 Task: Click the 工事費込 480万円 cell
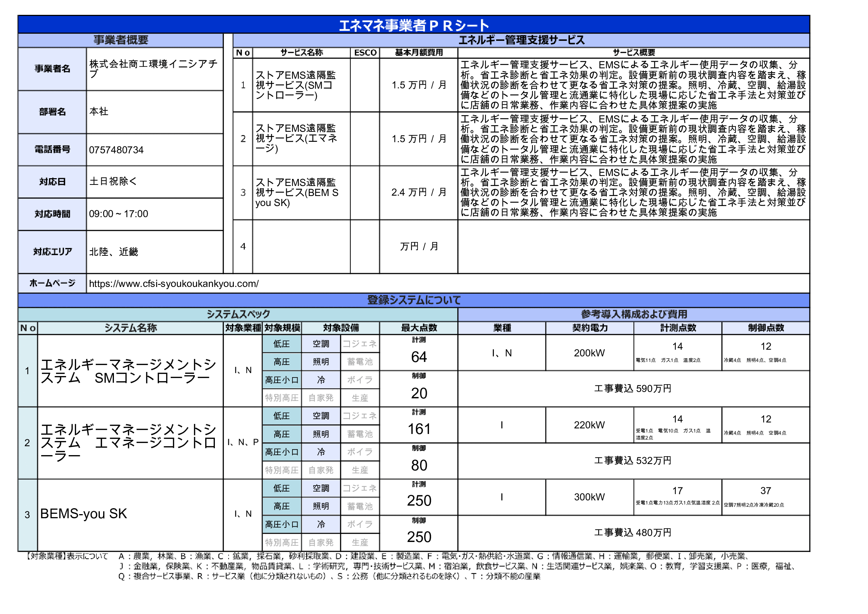(633, 533)
